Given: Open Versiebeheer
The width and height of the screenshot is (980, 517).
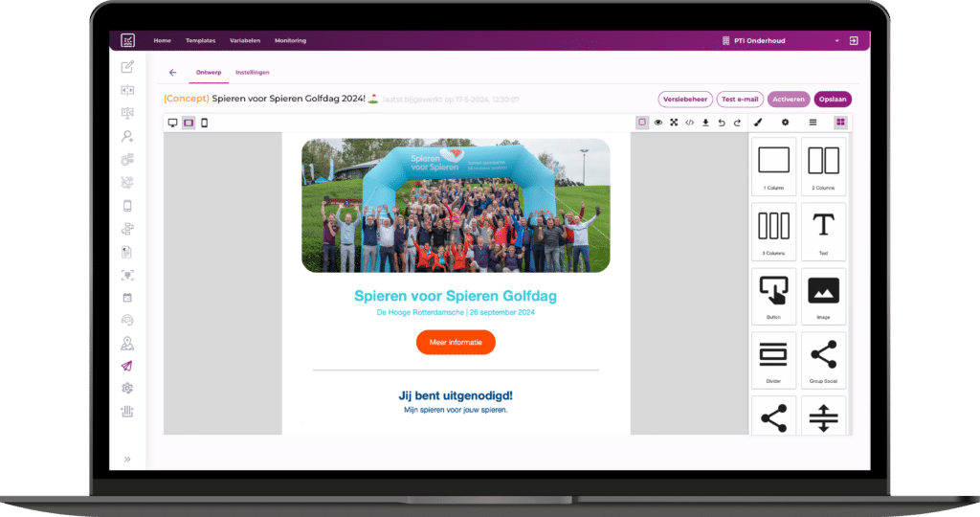Looking at the screenshot, I should click(x=685, y=100).
